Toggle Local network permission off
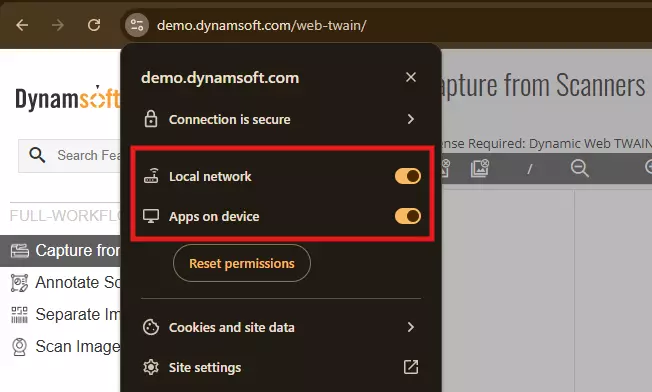652x392 pixels. click(408, 176)
